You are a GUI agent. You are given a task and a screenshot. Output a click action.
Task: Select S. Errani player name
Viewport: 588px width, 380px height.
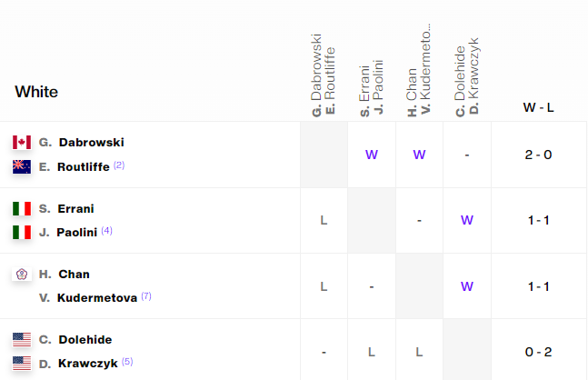pyautogui.click(x=66, y=208)
